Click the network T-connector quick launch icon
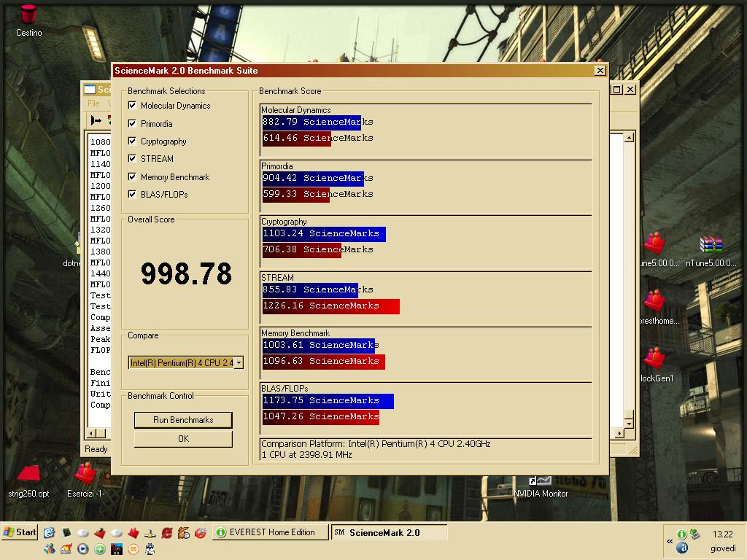Screen dimensions: 747x560 pos(150,533)
